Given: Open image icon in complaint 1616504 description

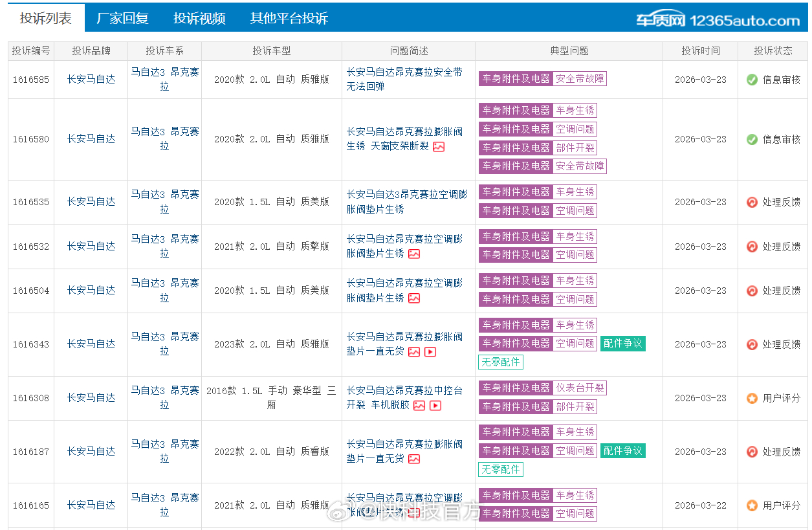Looking at the screenshot, I should click(x=414, y=298).
